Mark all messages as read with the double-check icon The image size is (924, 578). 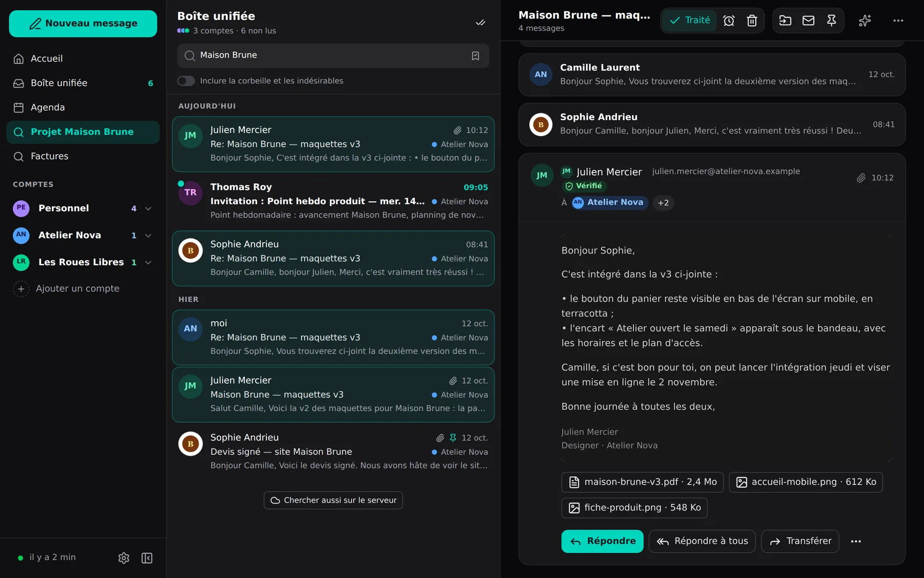480,23
